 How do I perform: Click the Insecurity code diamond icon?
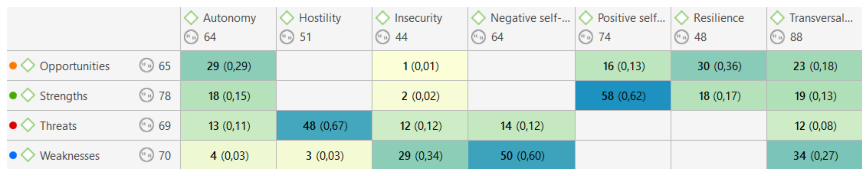383,18
